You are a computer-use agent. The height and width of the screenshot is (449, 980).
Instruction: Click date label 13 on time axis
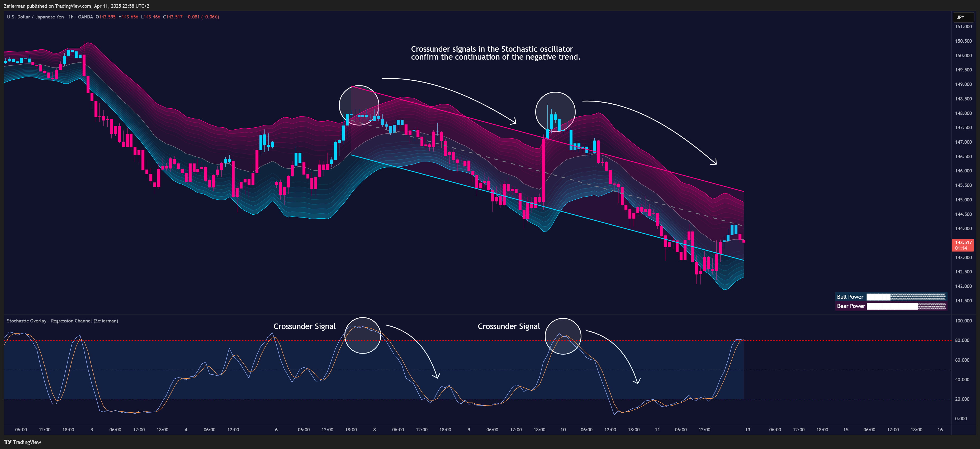coord(747,430)
